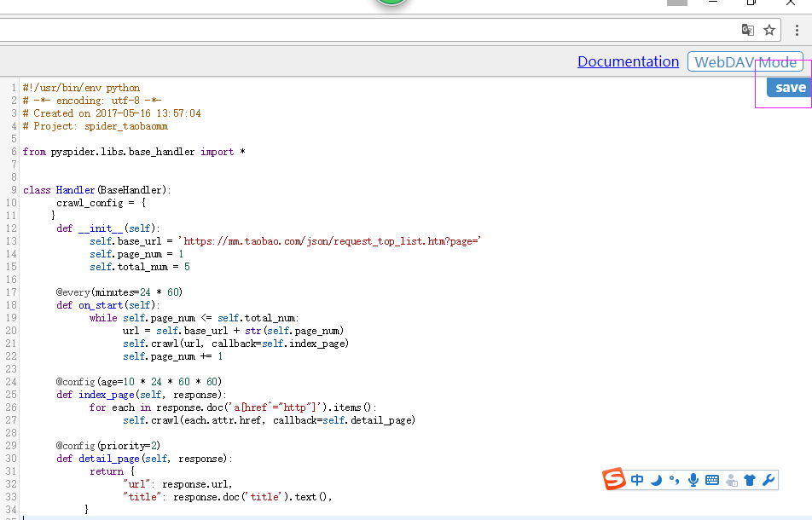Click the 'from pyspider.libs.base_handler import *' line
This screenshot has height=520, width=812.
[134, 152]
